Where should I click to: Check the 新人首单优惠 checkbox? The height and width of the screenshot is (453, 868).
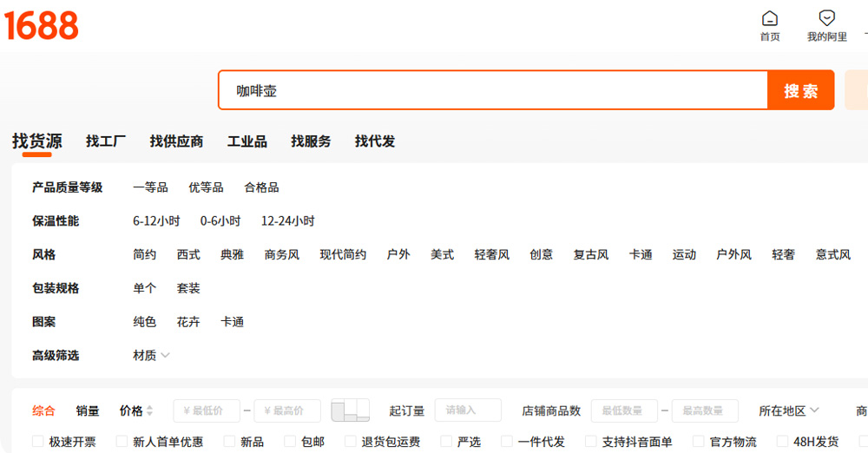(x=122, y=442)
